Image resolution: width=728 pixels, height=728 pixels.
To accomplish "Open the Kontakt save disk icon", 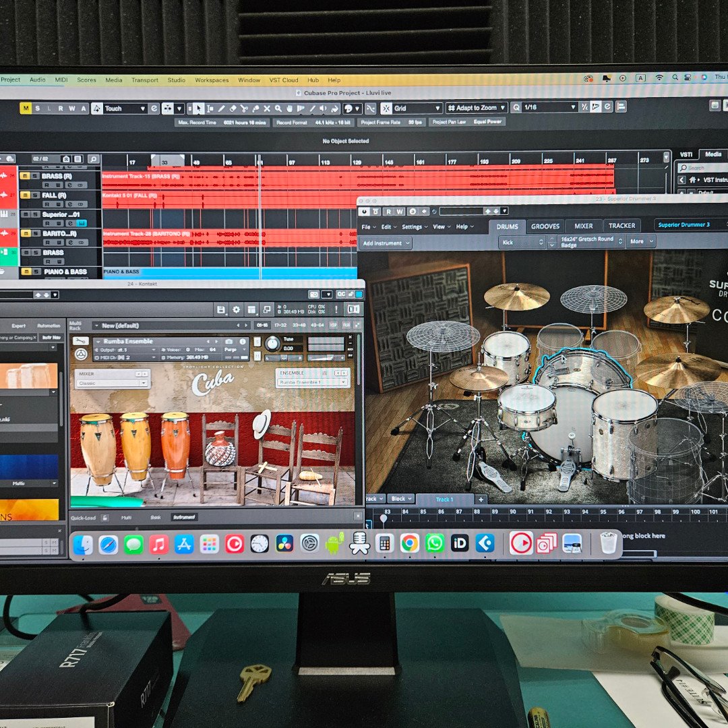I will coord(221,309).
